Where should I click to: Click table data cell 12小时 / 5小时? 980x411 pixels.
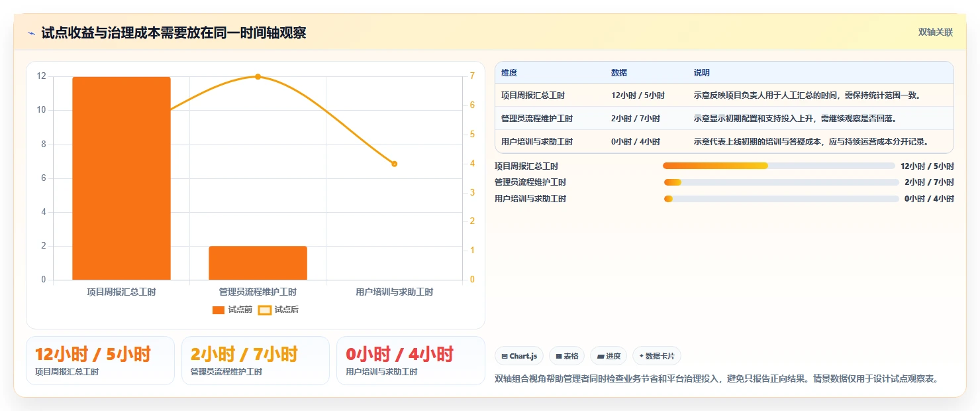coord(638,95)
